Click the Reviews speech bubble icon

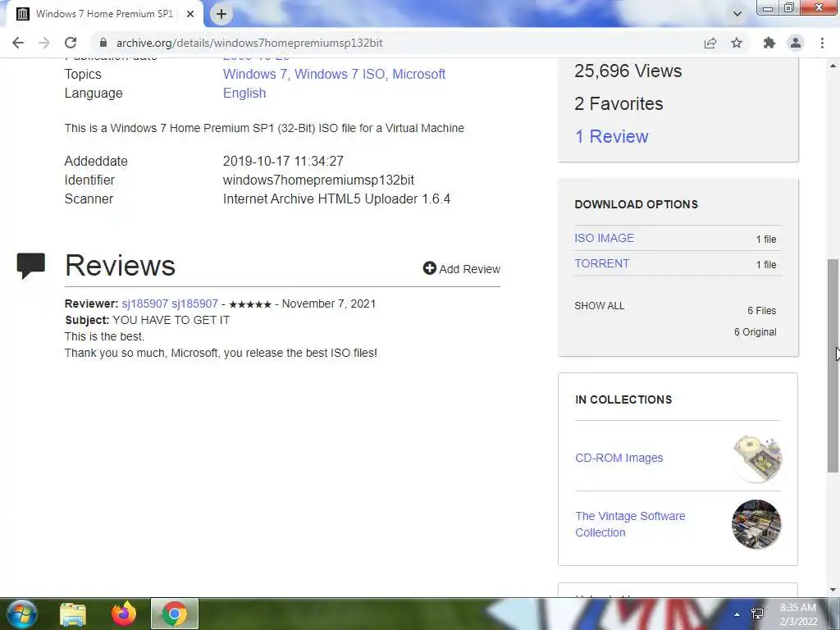(30, 265)
